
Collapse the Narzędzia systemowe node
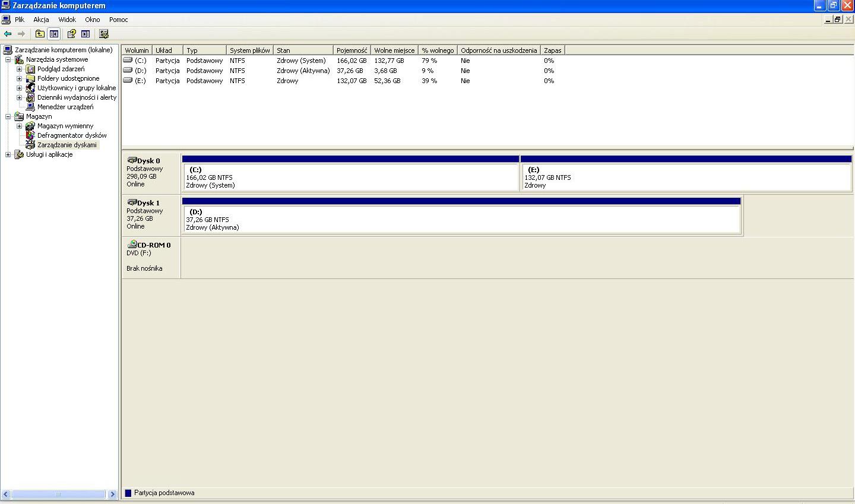click(x=8, y=59)
